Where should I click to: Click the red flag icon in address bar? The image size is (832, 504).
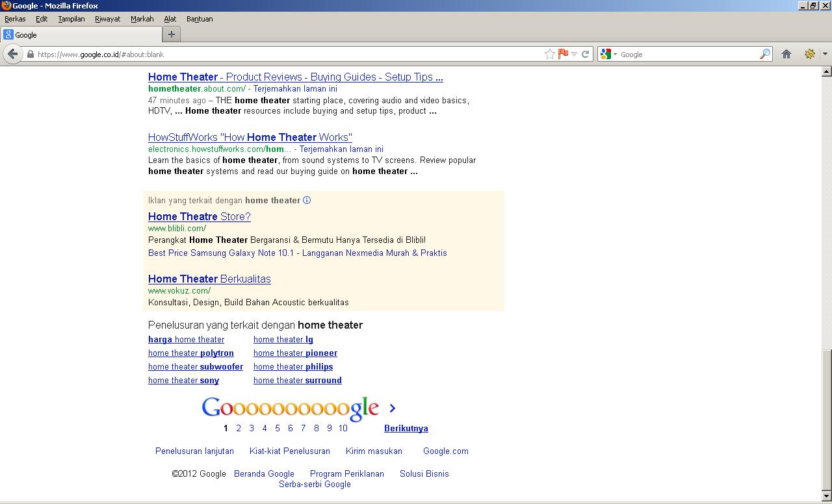[x=563, y=54]
